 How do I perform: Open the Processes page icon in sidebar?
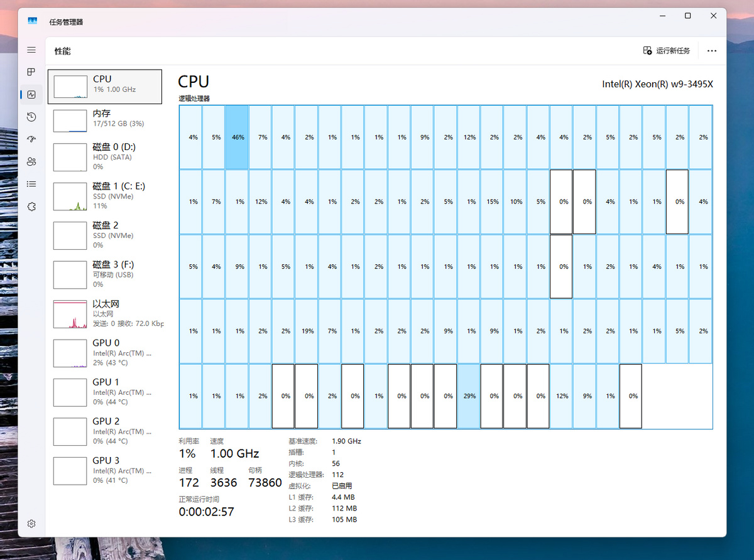coord(31,72)
